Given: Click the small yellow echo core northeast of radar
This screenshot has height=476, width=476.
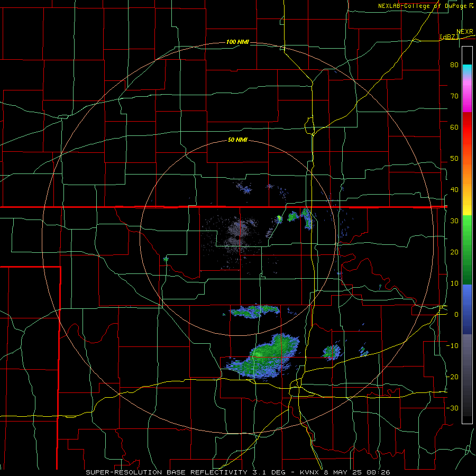Looking at the screenshot, I should [x=279, y=218].
